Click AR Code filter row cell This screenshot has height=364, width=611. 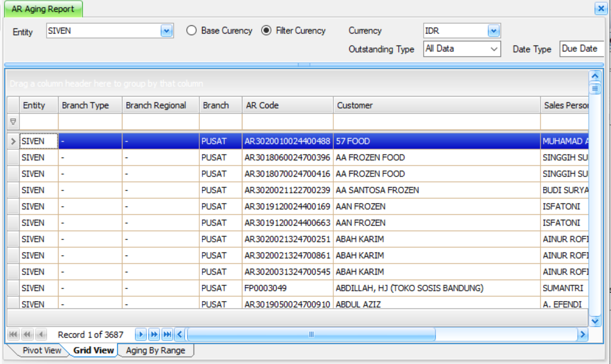point(288,122)
